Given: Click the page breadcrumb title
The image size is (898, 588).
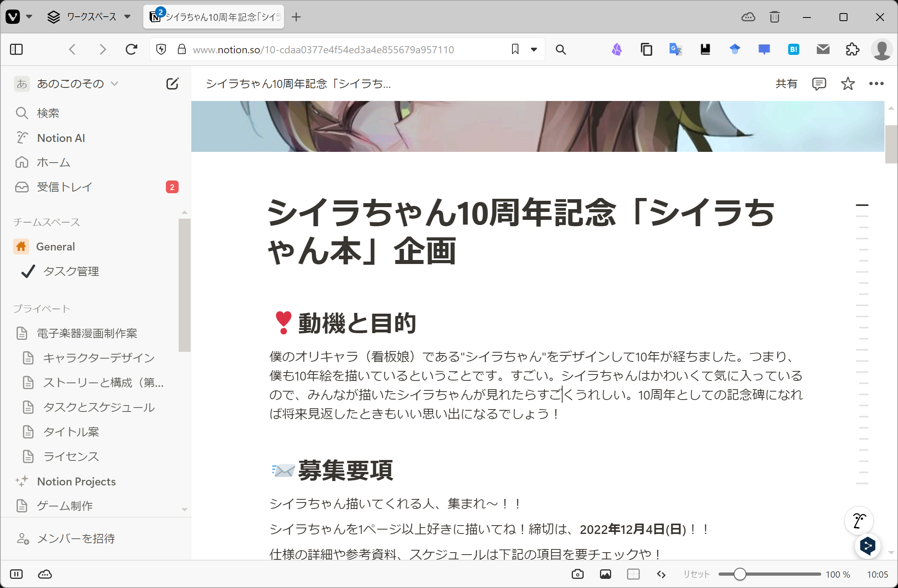Looking at the screenshot, I should [298, 83].
